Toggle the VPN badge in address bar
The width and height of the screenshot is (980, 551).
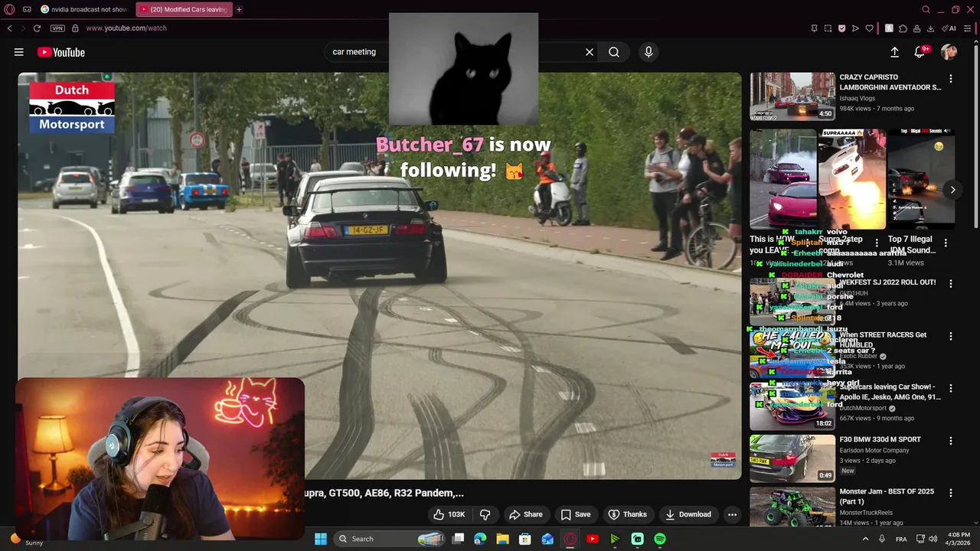pyautogui.click(x=57, y=28)
